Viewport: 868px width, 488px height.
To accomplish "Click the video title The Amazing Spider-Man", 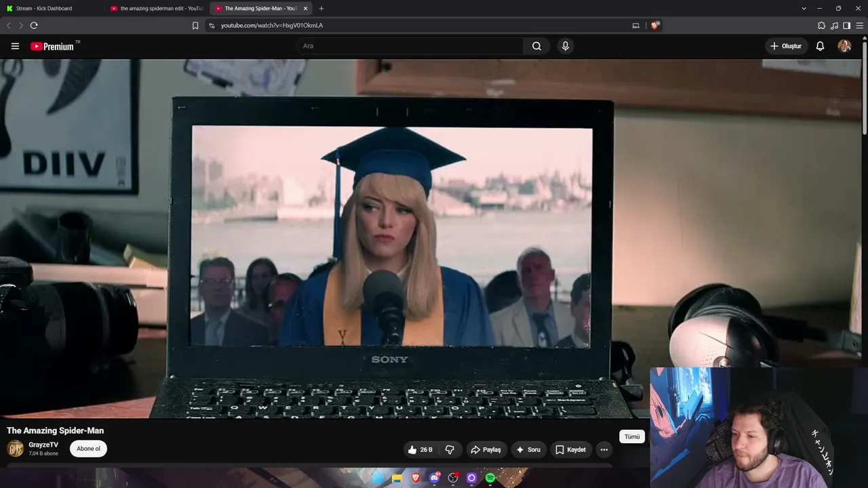I will click(x=55, y=430).
